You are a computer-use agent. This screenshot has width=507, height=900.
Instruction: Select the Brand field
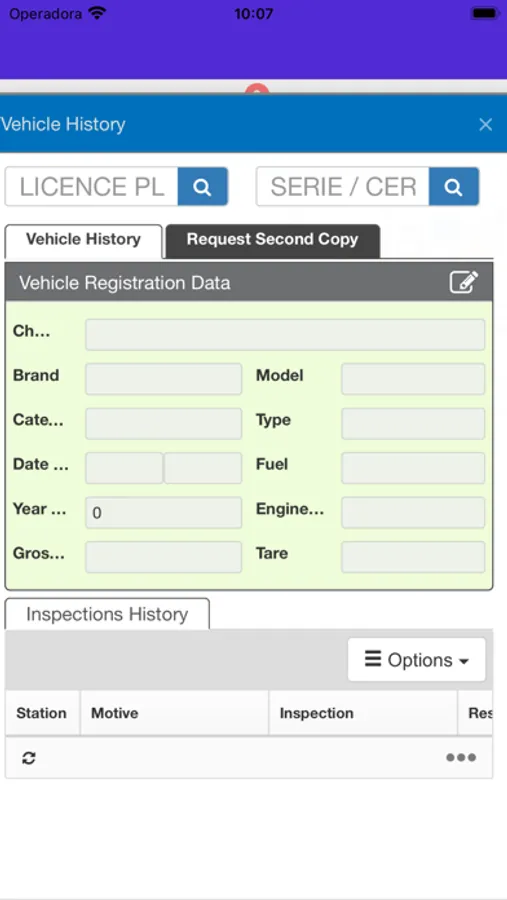pos(164,379)
